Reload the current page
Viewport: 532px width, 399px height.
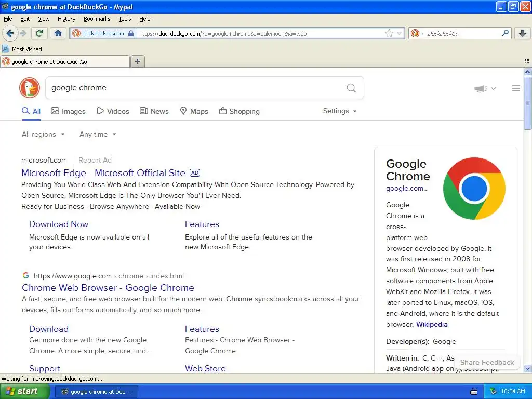point(39,33)
